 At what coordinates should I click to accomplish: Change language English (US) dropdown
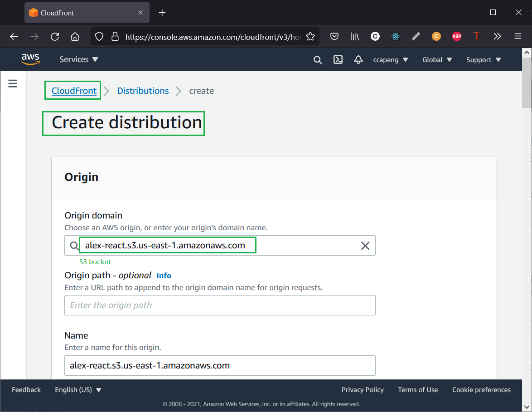click(x=78, y=390)
